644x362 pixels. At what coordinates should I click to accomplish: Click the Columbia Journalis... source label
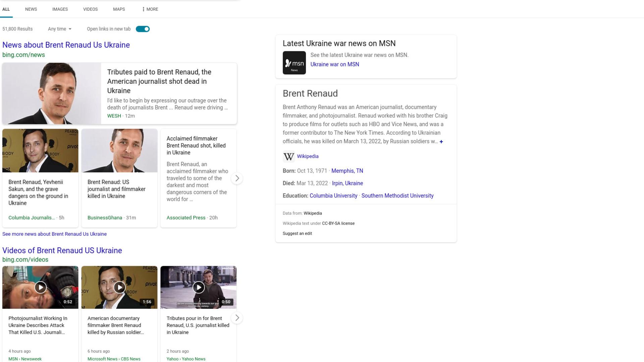[x=32, y=218]
